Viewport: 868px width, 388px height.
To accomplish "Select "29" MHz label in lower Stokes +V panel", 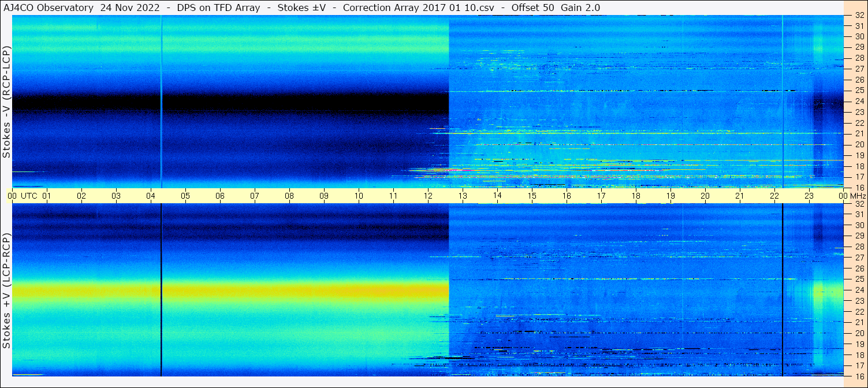I will tap(859, 236).
